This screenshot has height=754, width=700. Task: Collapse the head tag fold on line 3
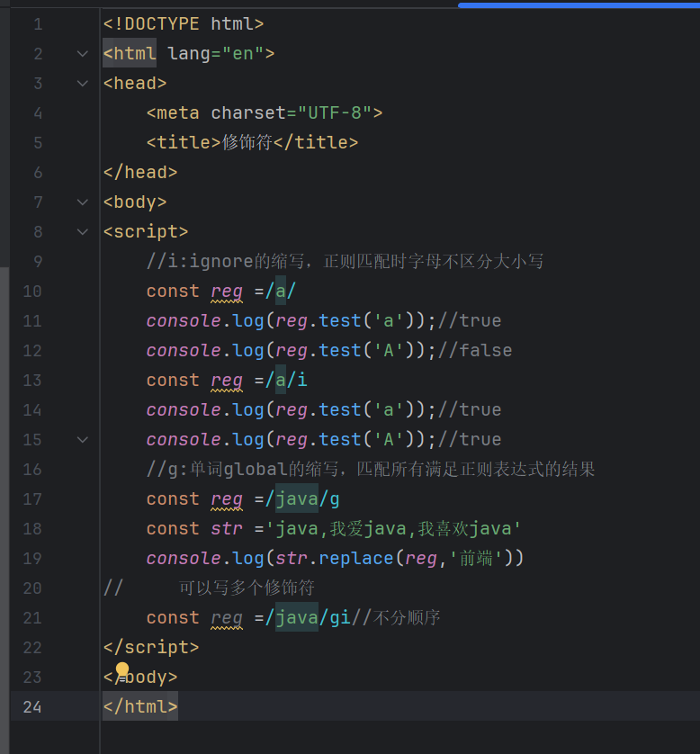pyautogui.click(x=83, y=84)
